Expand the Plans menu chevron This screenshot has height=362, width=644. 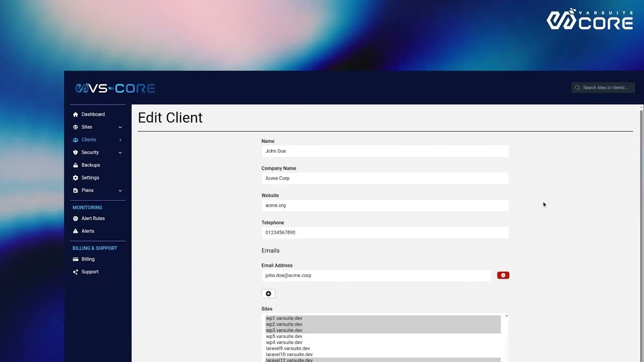[120, 191]
